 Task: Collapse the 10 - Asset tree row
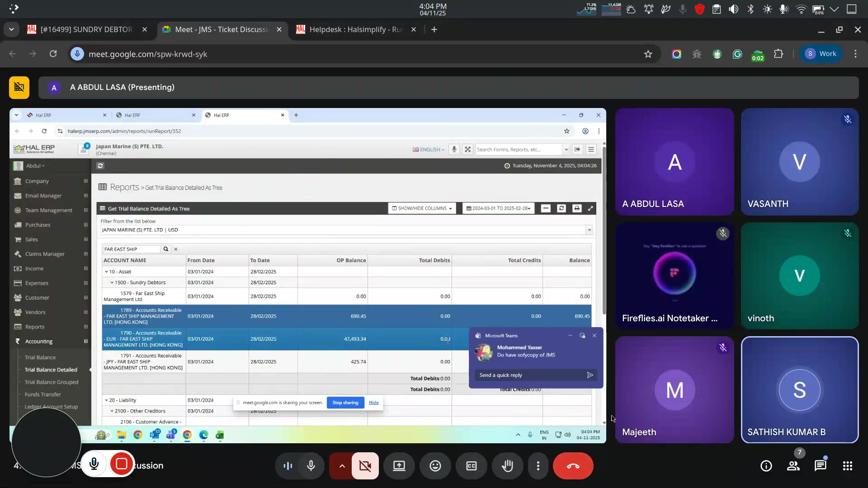(107, 272)
